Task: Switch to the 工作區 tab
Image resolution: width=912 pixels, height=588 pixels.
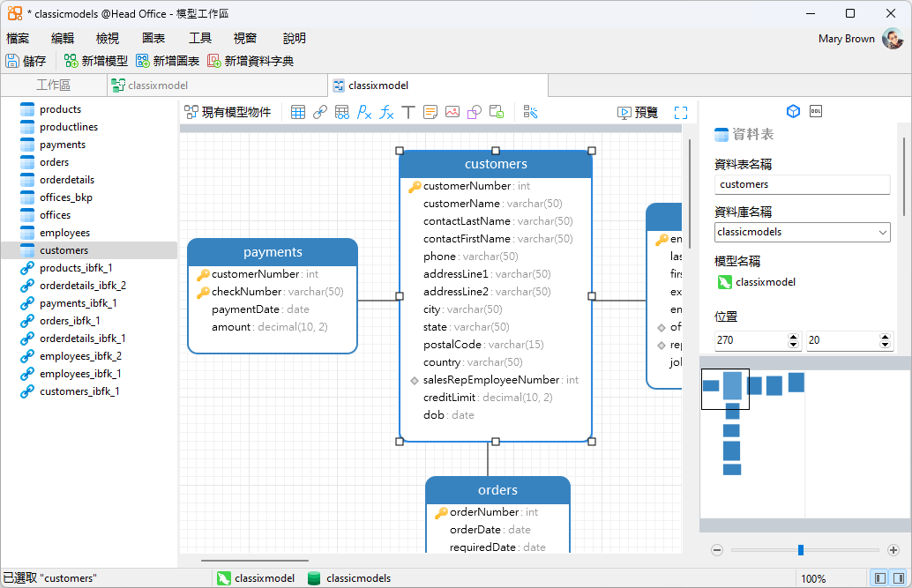Action: [53, 86]
